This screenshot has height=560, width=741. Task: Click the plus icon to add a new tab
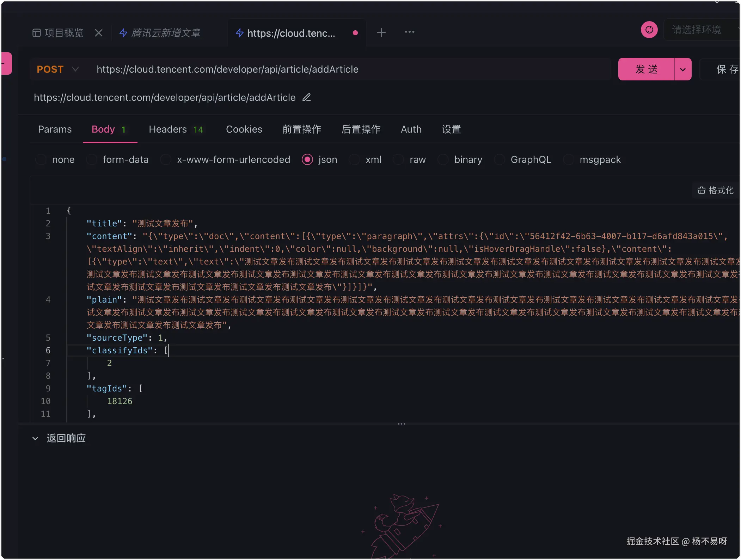click(x=381, y=33)
